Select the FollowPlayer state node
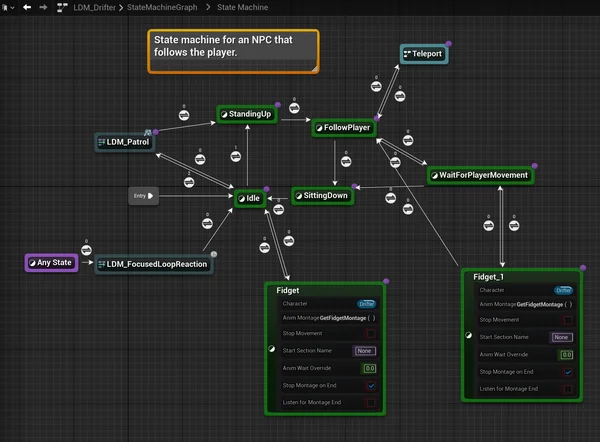 point(344,128)
